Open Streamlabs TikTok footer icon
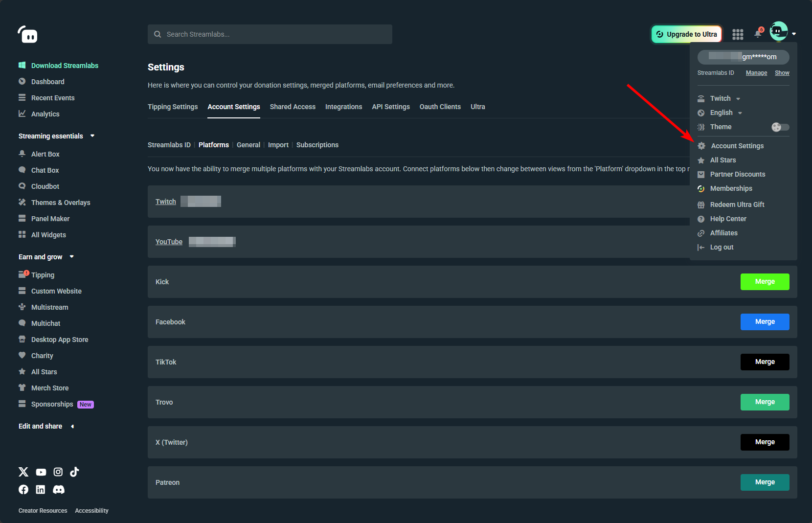 point(74,472)
